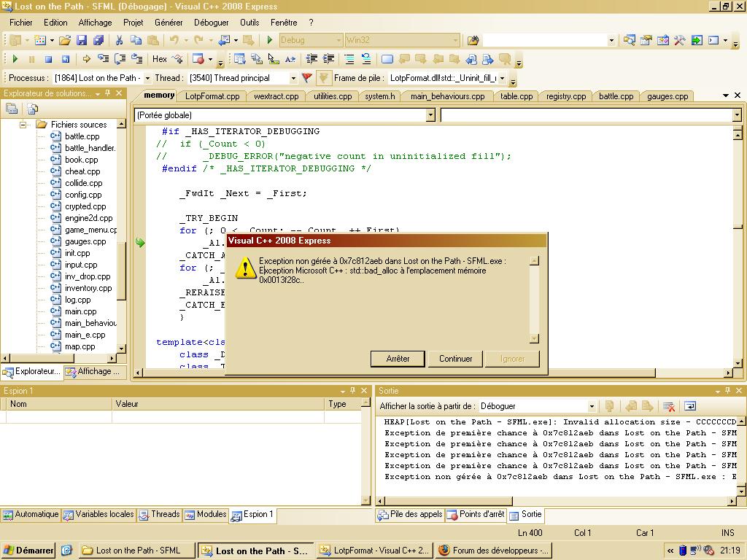The height and width of the screenshot is (560, 747).
Task: Decrease line indent in the text editor toolbar
Action: coord(311,59)
